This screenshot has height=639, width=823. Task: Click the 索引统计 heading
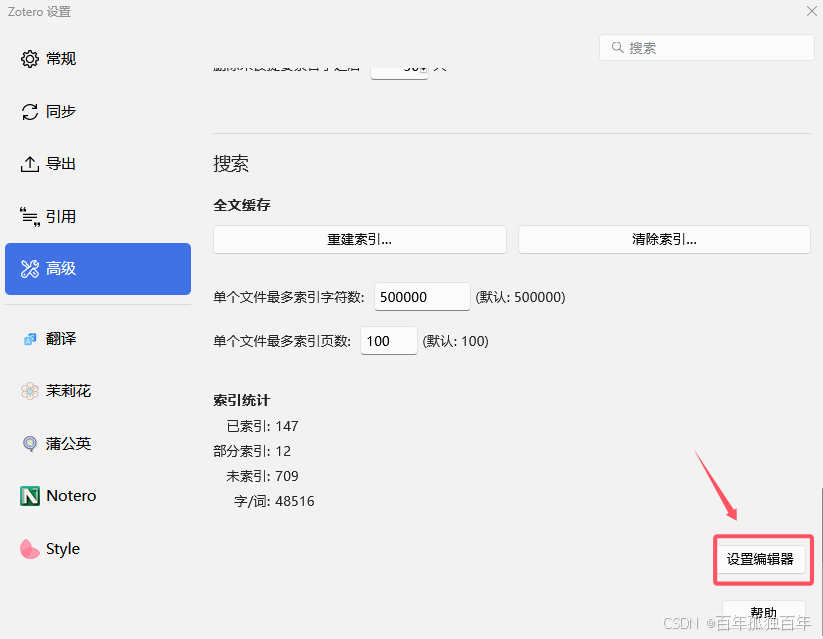tap(242, 401)
